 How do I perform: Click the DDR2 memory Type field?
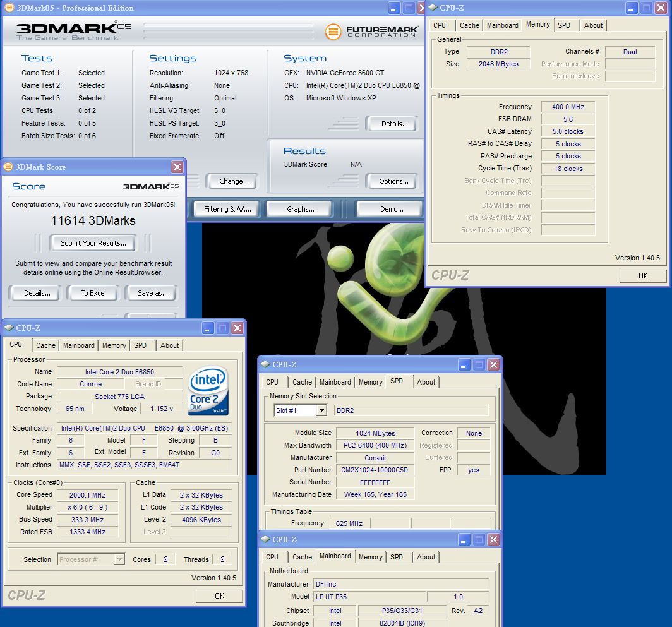(x=498, y=52)
